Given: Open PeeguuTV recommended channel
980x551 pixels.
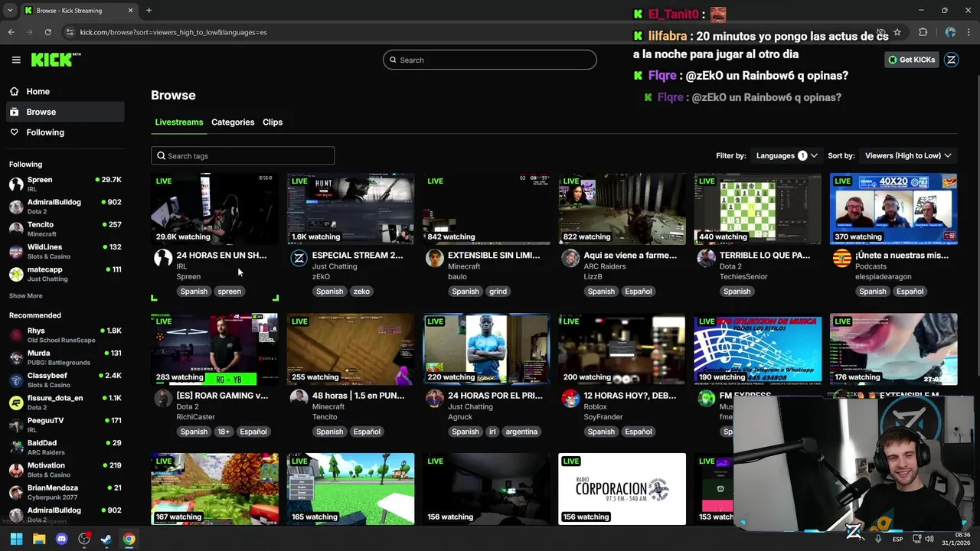Looking at the screenshot, I should (x=65, y=425).
